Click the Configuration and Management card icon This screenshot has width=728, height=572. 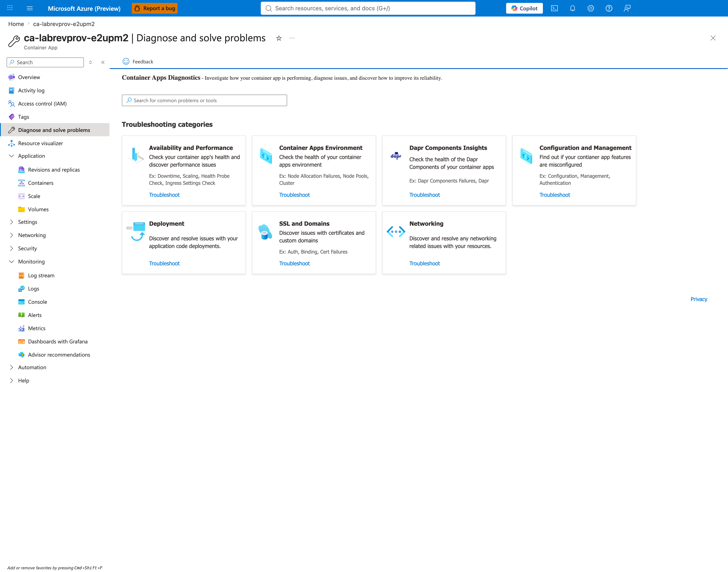coord(526,156)
